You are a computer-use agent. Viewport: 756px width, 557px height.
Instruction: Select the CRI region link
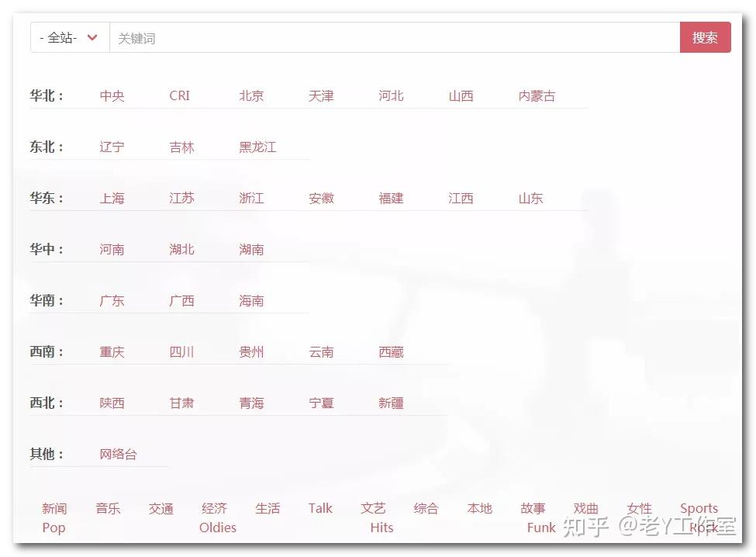point(180,96)
